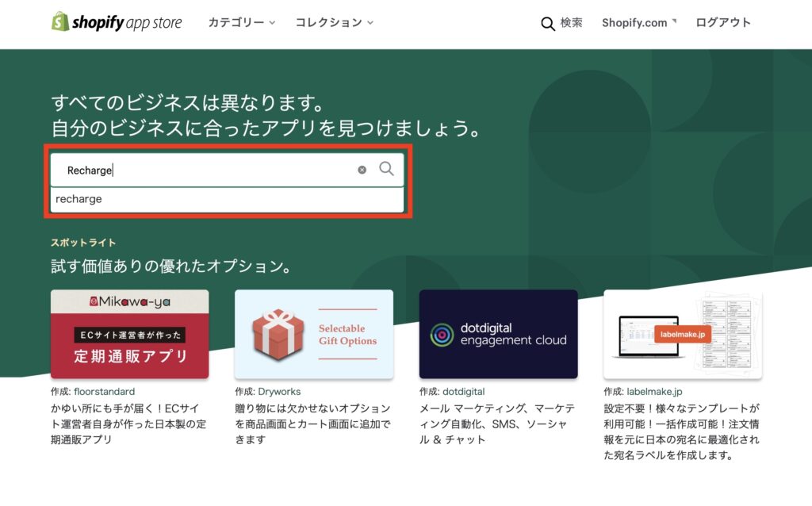Viewport: 812px width, 506px height.
Task: Open the dotdigital engagement cloud card
Action: click(x=498, y=334)
